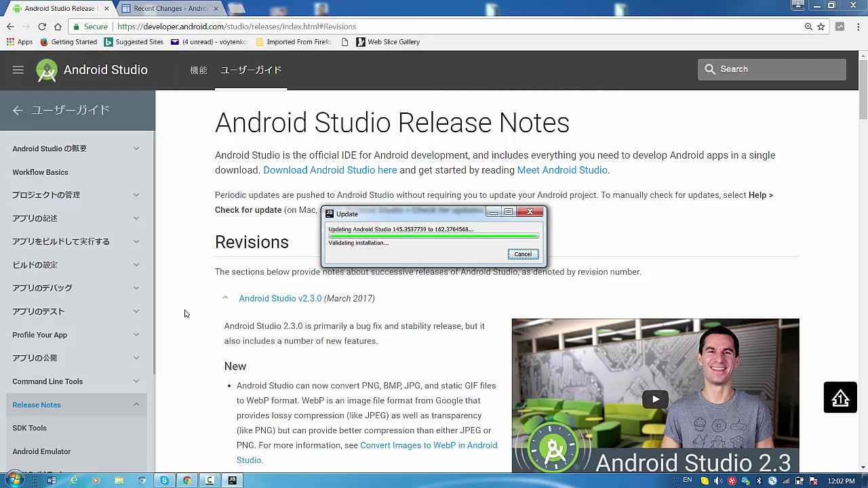Click the update progress bar
The height and width of the screenshot is (488, 868).
(x=433, y=236)
